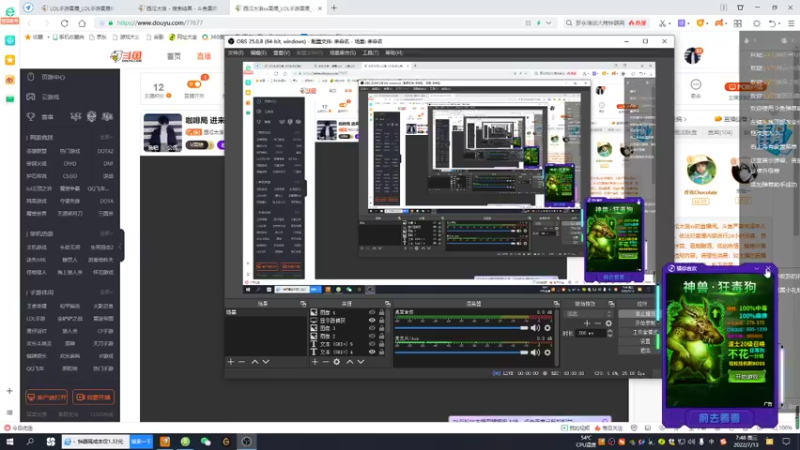Open the OBS 工具(T) menu
Viewport: 800px width, 450px height.
pos(370,53)
